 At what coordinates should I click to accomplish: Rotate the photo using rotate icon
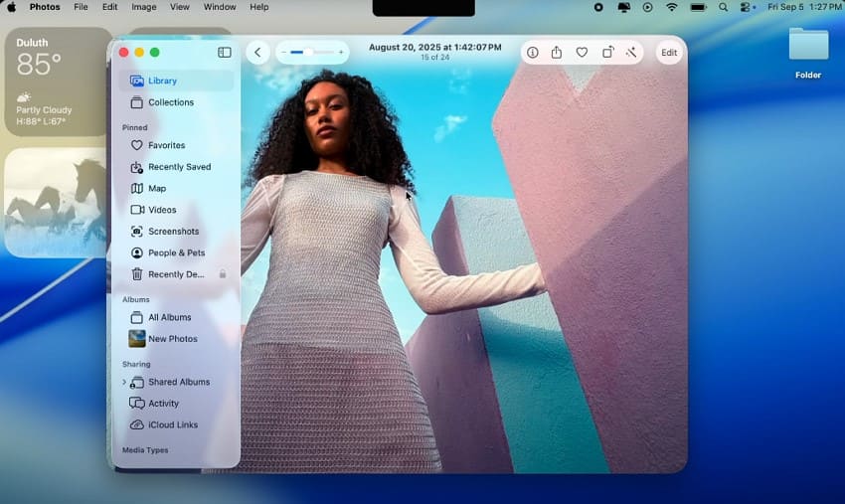coord(607,53)
